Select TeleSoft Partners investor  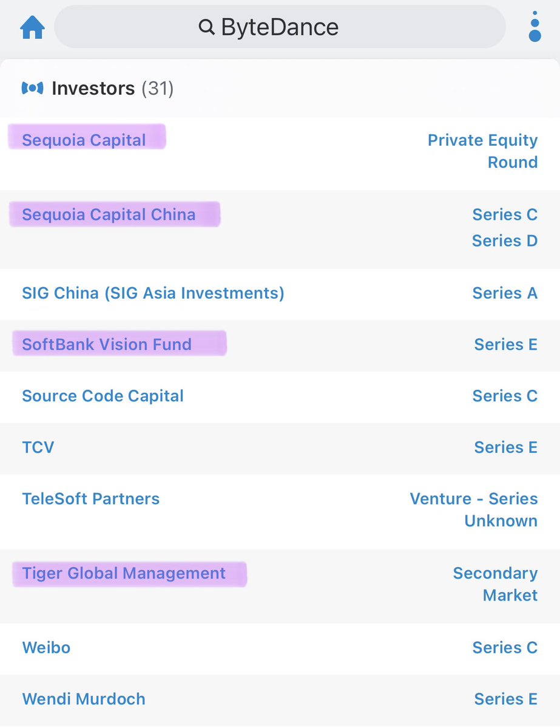pos(91,499)
